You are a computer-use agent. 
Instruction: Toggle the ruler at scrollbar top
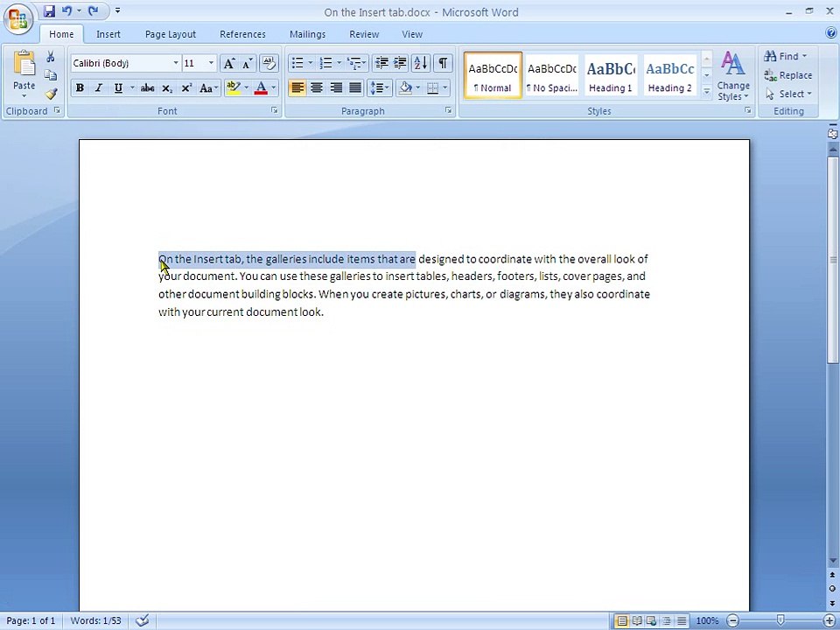point(832,134)
